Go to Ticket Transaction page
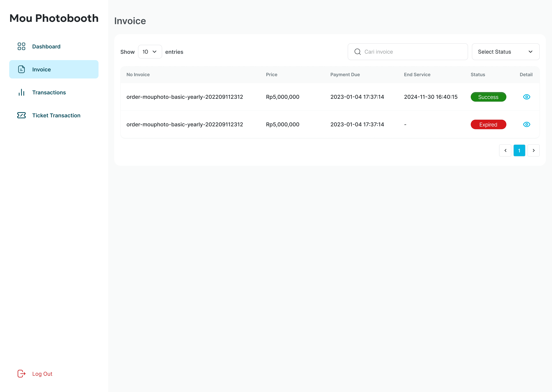 pyautogui.click(x=56, y=115)
